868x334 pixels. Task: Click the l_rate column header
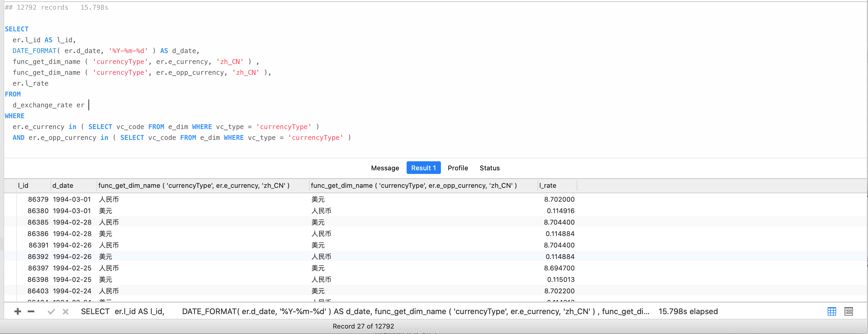pos(547,186)
